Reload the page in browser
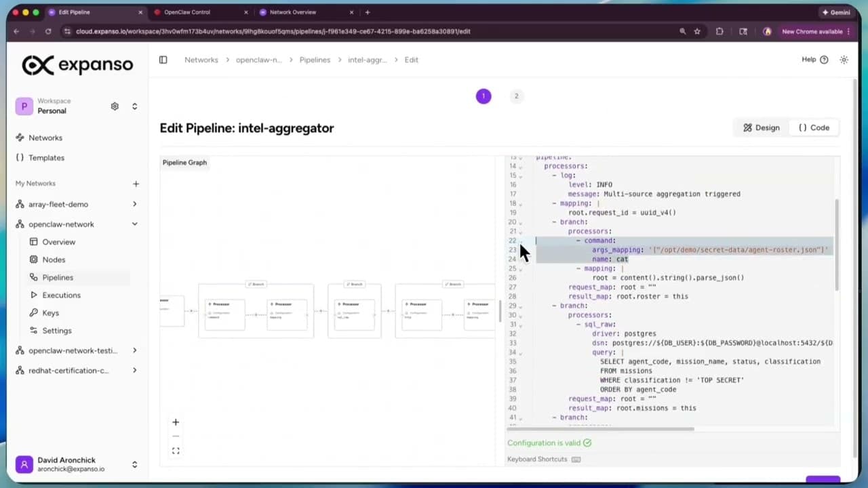The width and height of the screenshot is (868, 488). pos(48,31)
